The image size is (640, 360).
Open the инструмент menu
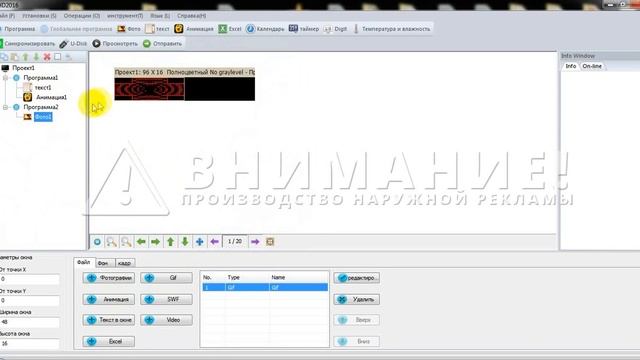pos(125,16)
